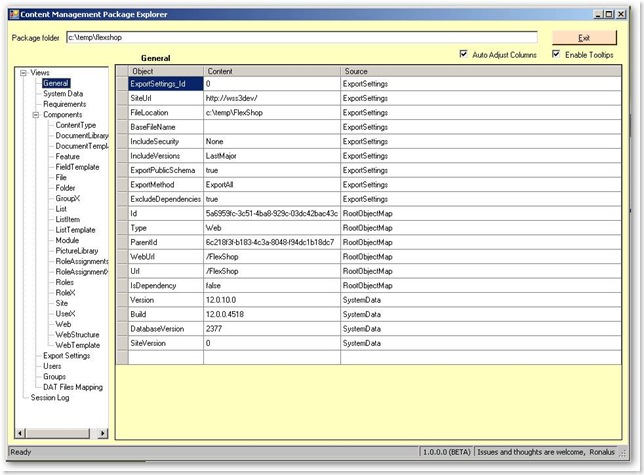The width and height of the screenshot is (644, 475).
Task: Select the ExportSettings_Id cell
Action: (x=166, y=84)
